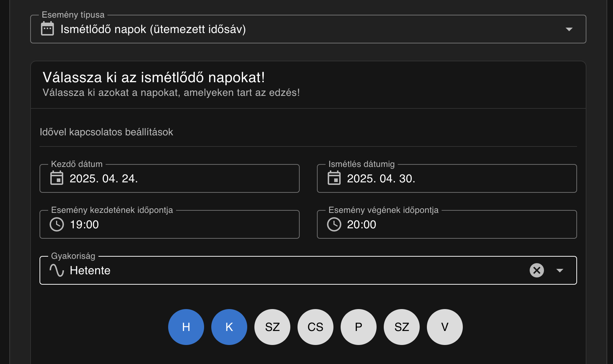Screen dimensions: 613x364
Task: Click the clock icon for event end time
Action: [334, 224]
